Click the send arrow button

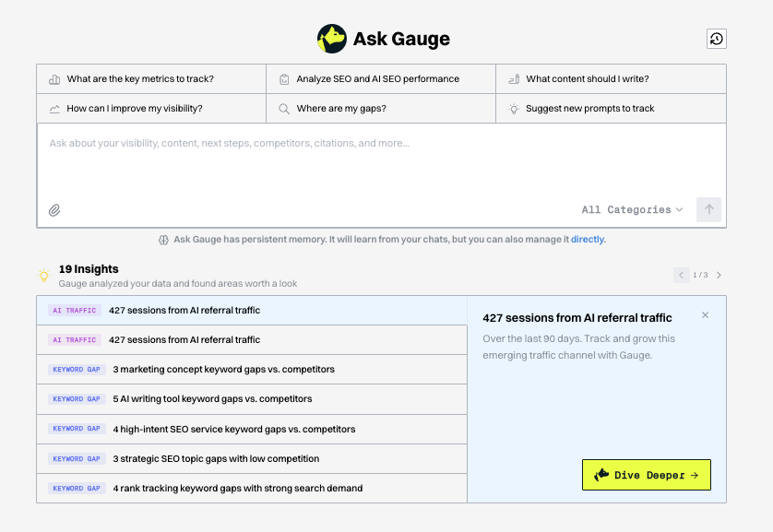[x=709, y=209]
